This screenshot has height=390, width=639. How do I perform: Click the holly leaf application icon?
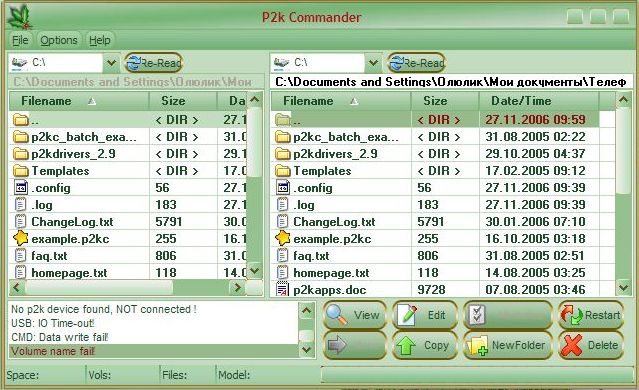20,17
